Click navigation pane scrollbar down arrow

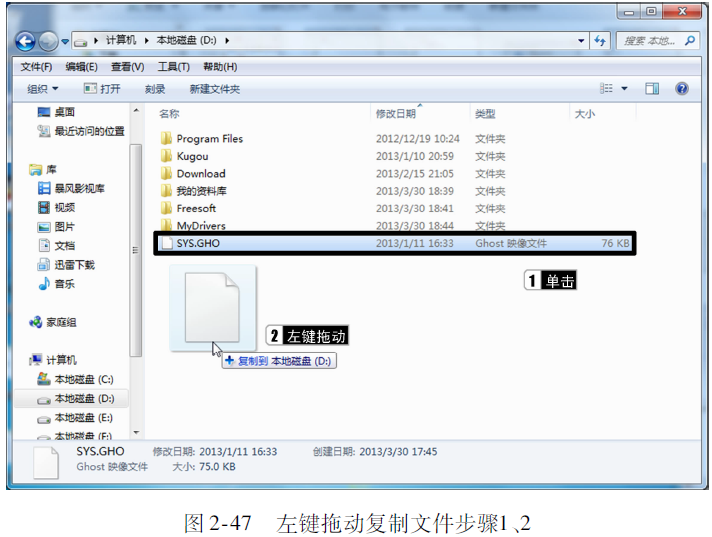pyautogui.click(x=136, y=433)
